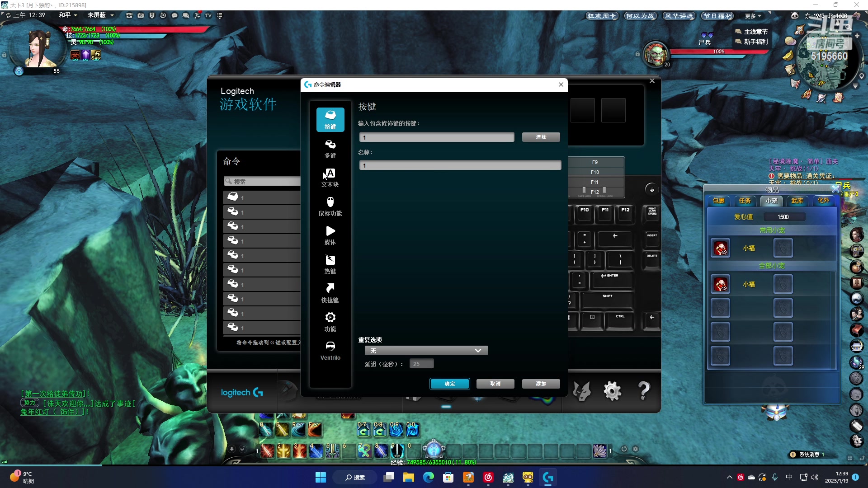
Task: Click the player character portrait
Action: pyautogui.click(x=38, y=49)
